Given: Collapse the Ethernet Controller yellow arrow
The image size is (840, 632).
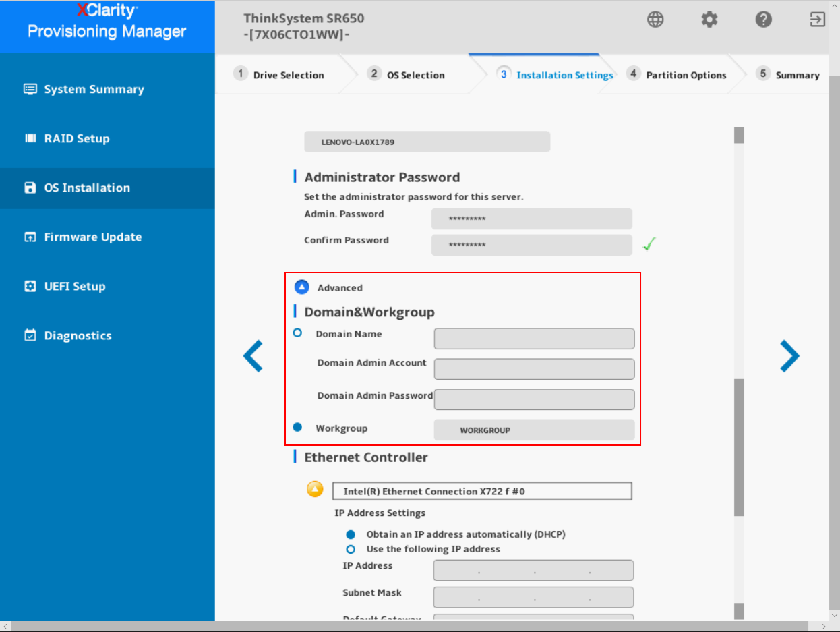Looking at the screenshot, I should point(315,490).
